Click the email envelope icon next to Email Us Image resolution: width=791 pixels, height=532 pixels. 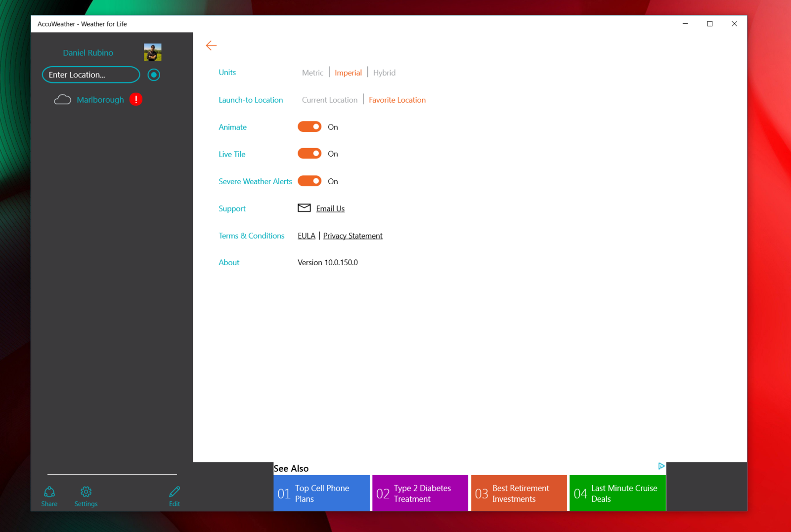coord(304,208)
